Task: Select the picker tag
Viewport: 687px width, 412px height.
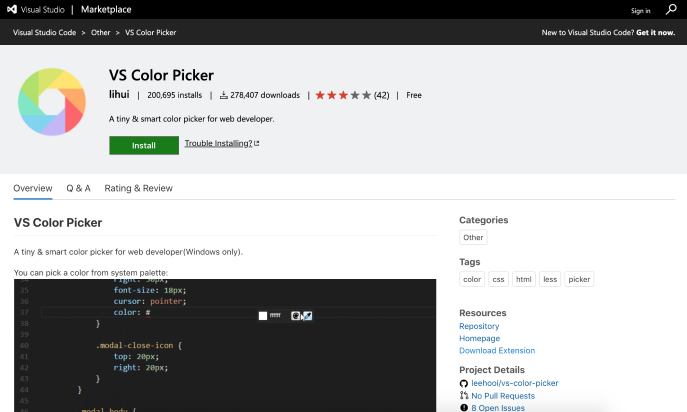Action: (579, 279)
